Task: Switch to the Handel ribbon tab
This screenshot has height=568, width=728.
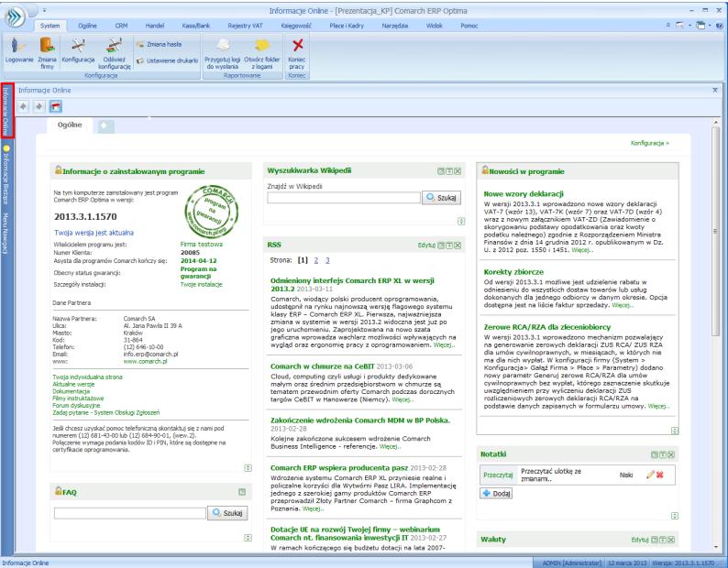Action: (x=155, y=26)
